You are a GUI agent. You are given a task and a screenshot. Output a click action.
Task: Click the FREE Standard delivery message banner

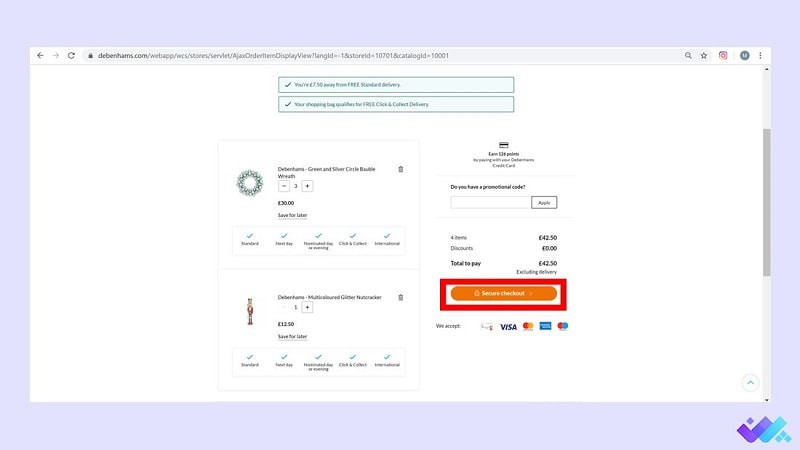coord(396,85)
